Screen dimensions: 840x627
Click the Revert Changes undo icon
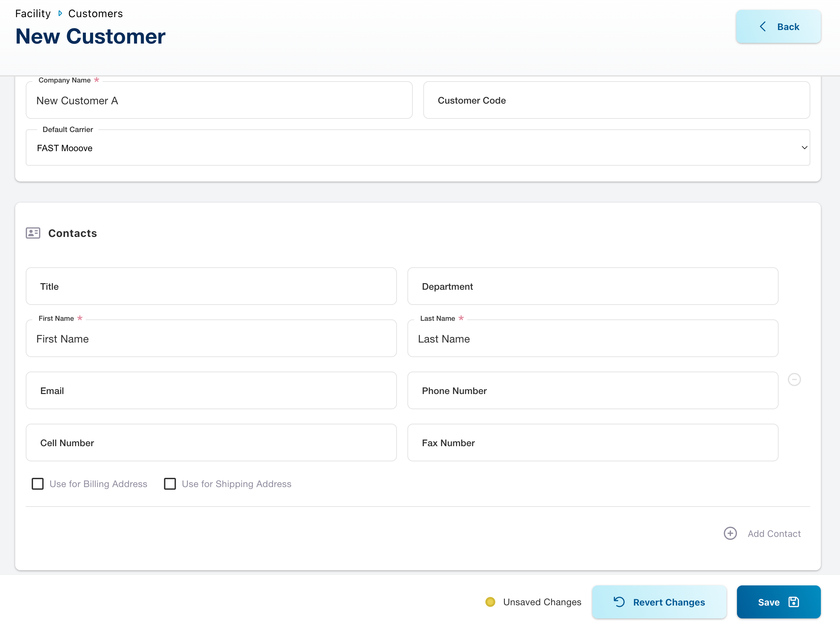tap(619, 602)
